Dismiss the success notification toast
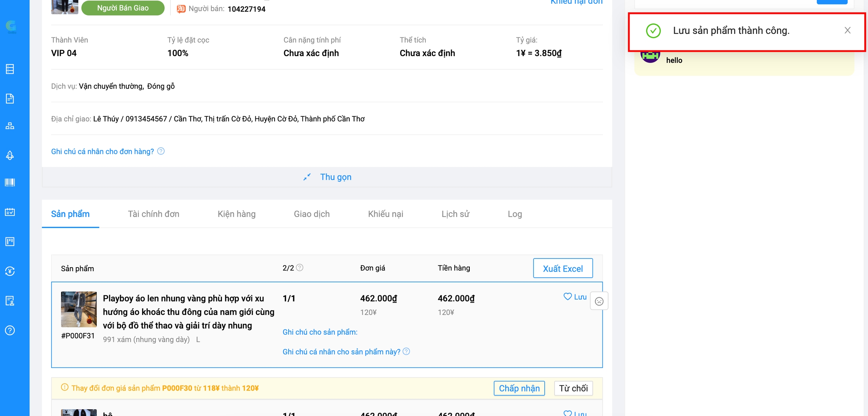 pos(847,31)
